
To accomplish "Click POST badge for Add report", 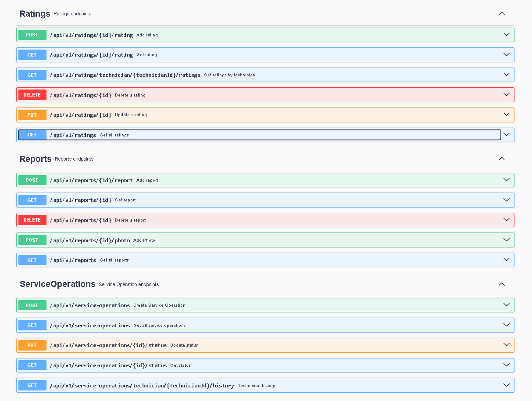I will click(x=32, y=180).
